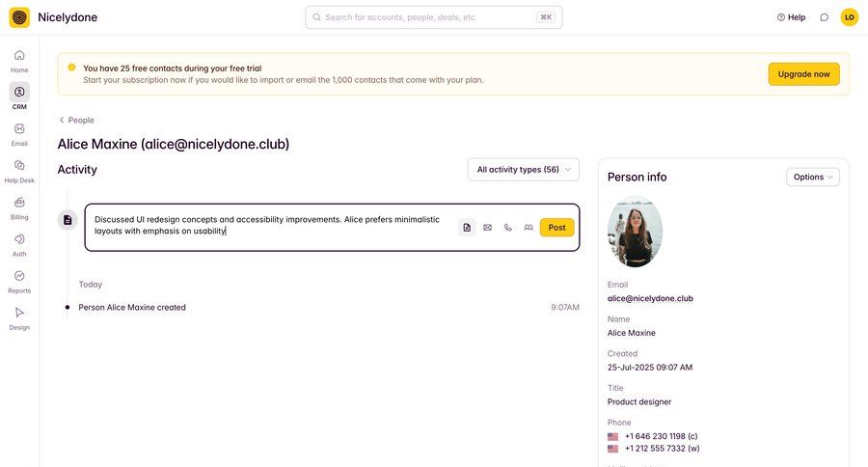This screenshot has height=467, width=868.
Task: Click the Person info panel heading
Action: 637,178
